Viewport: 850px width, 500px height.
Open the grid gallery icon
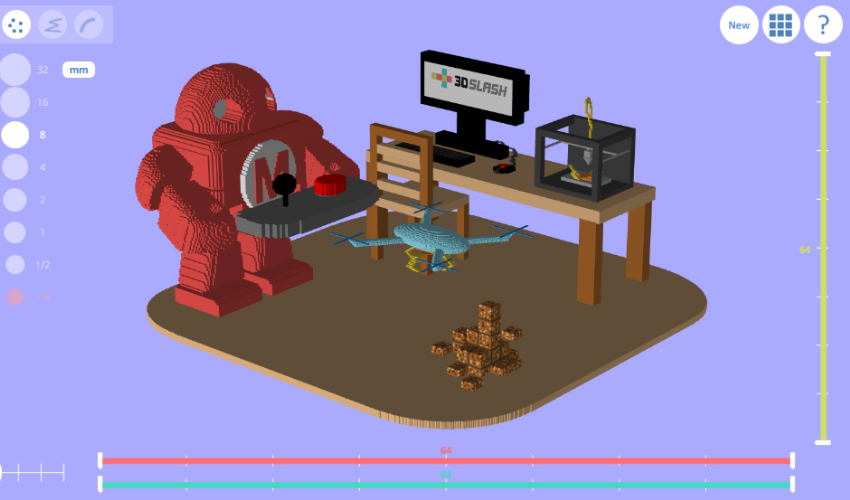[781, 25]
